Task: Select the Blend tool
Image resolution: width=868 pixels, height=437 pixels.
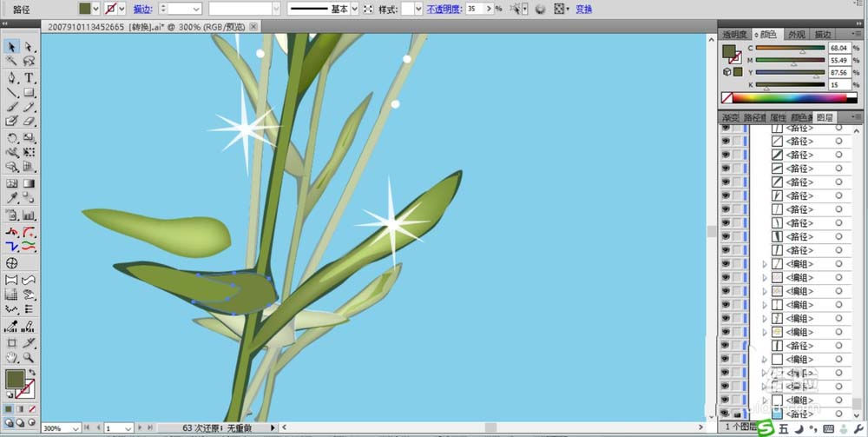Action: [29, 198]
